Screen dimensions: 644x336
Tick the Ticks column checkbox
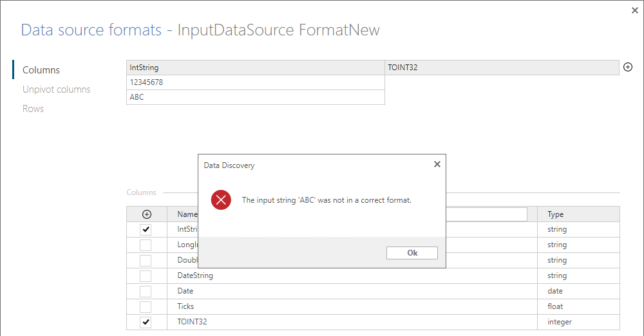click(146, 306)
